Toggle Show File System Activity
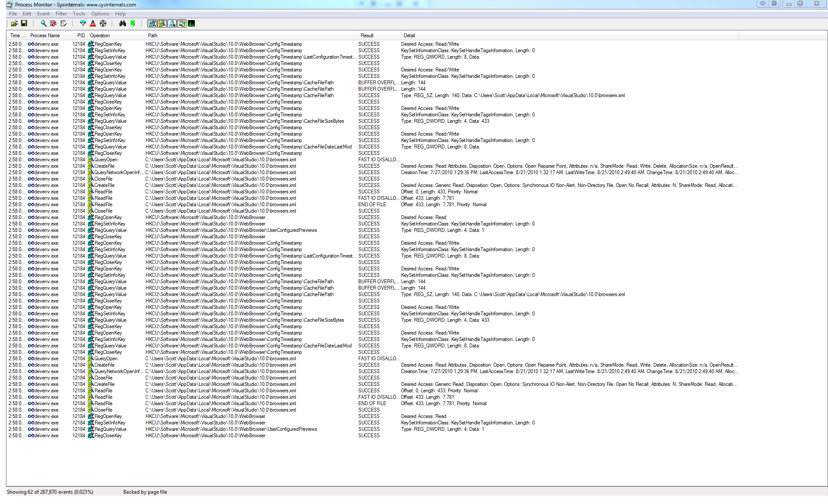This screenshot has width=828, height=504. click(162, 24)
